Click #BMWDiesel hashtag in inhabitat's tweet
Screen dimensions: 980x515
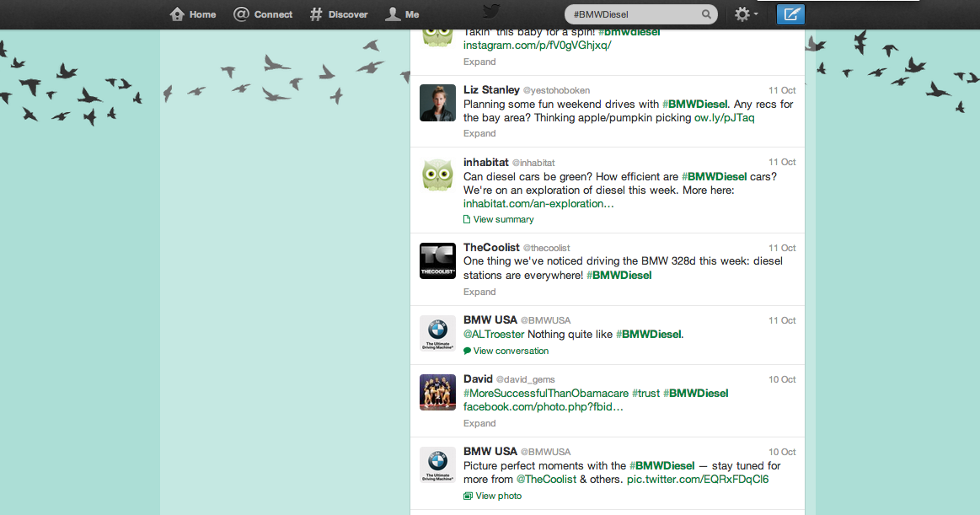coord(715,177)
